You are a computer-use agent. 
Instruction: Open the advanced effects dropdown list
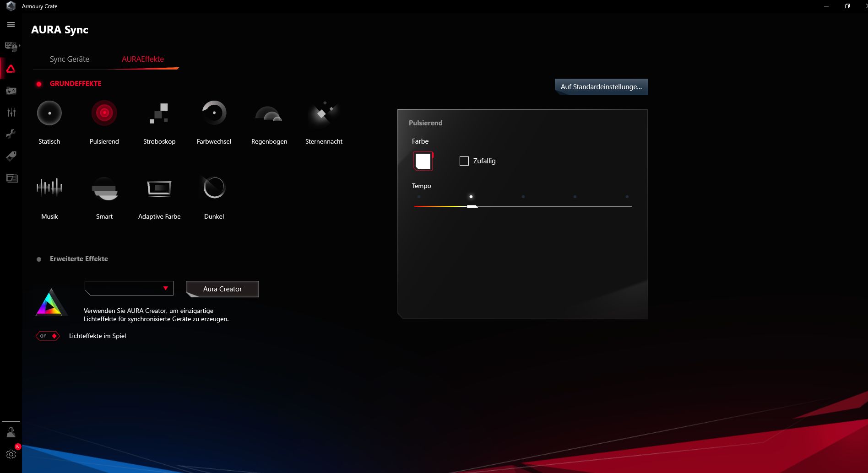tap(129, 288)
